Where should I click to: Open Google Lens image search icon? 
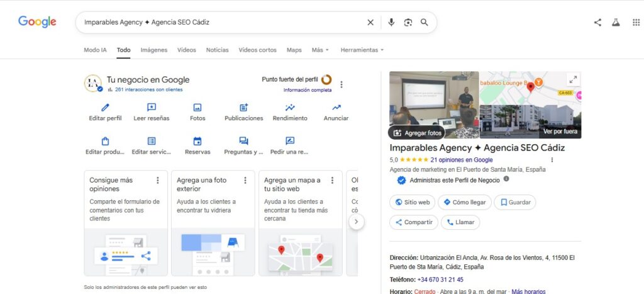pyautogui.click(x=408, y=22)
